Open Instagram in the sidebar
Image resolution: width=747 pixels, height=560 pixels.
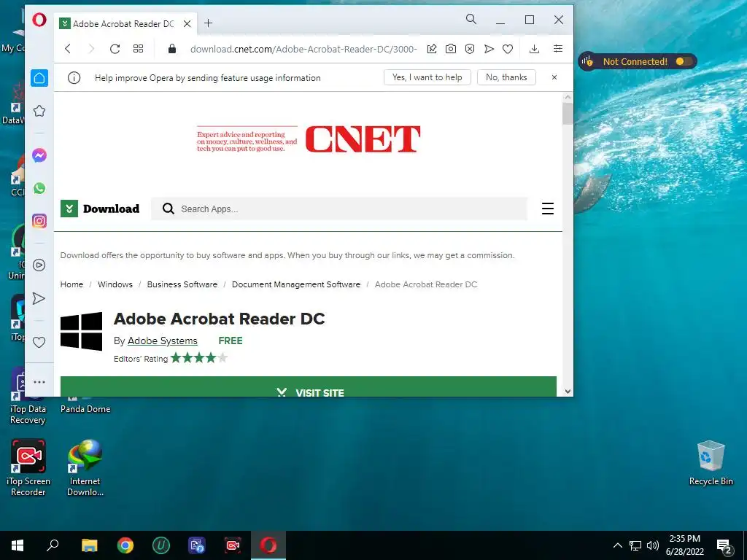coord(39,221)
